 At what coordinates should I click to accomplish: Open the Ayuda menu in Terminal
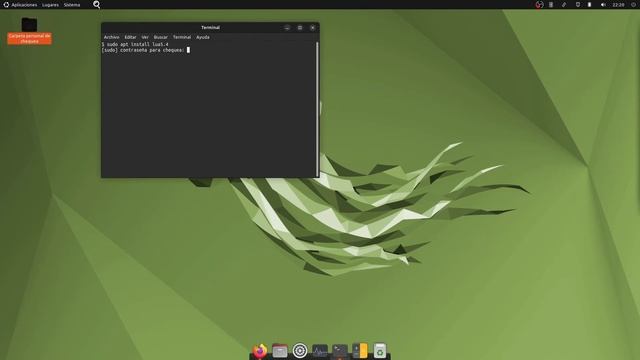203,37
